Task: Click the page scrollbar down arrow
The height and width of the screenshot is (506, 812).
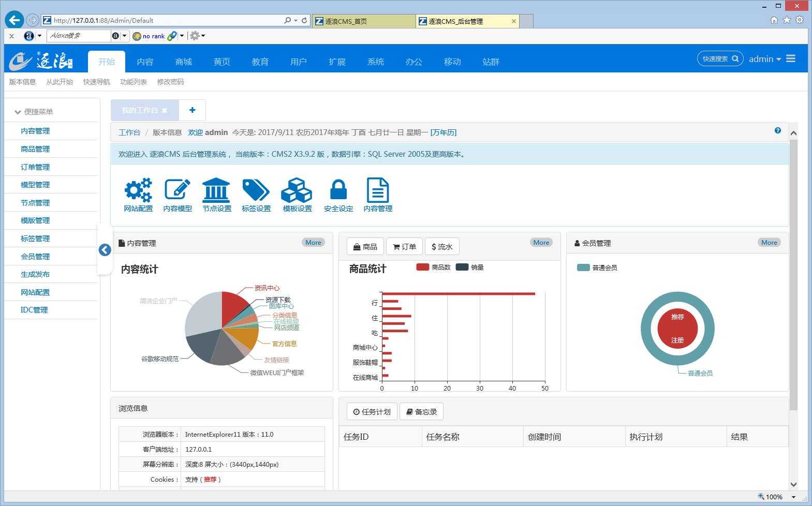Action: pos(793,484)
